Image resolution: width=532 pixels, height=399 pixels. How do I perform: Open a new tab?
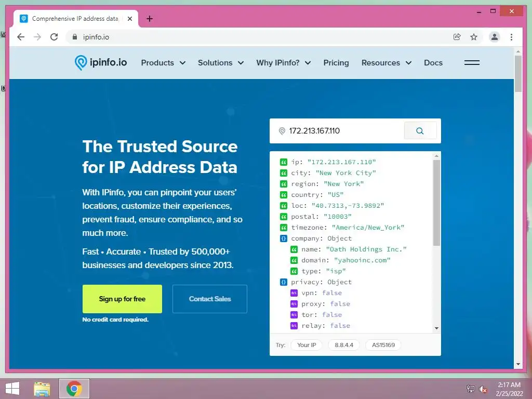(149, 19)
